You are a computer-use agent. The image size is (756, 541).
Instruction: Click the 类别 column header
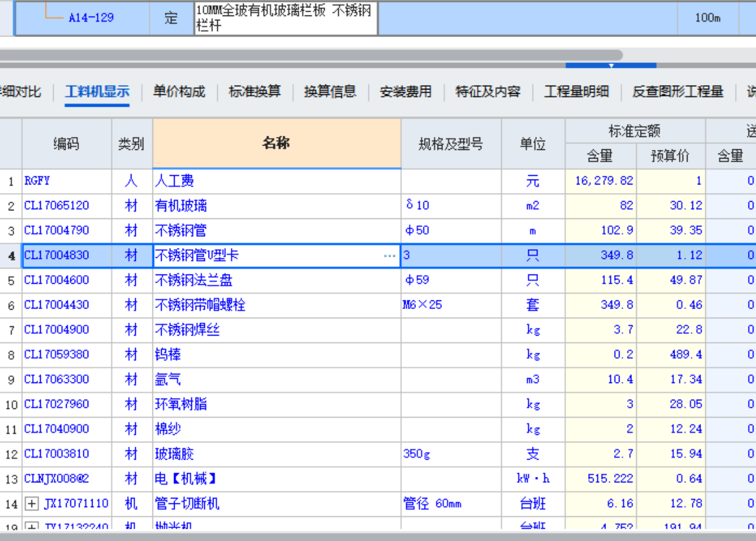click(x=131, y=144)
